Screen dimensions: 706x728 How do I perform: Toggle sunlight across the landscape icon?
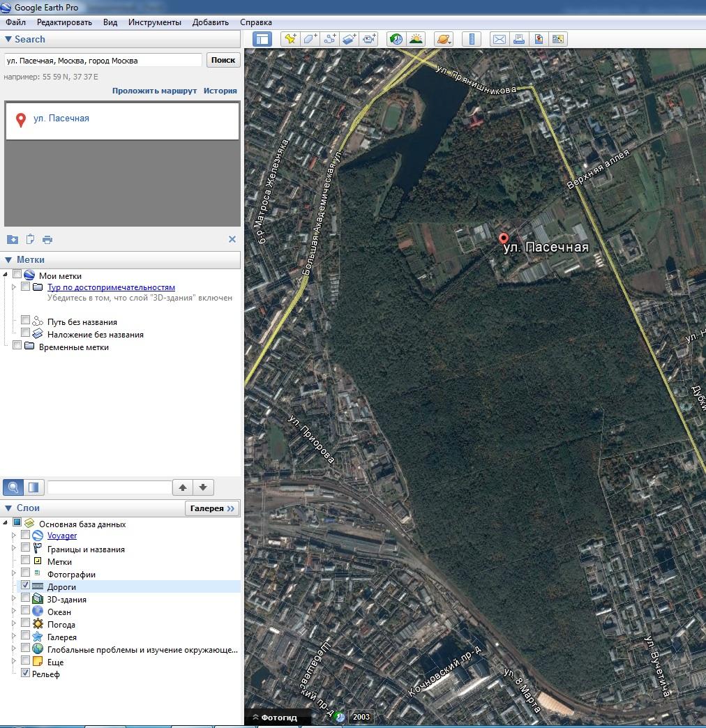tap(416, 40)
